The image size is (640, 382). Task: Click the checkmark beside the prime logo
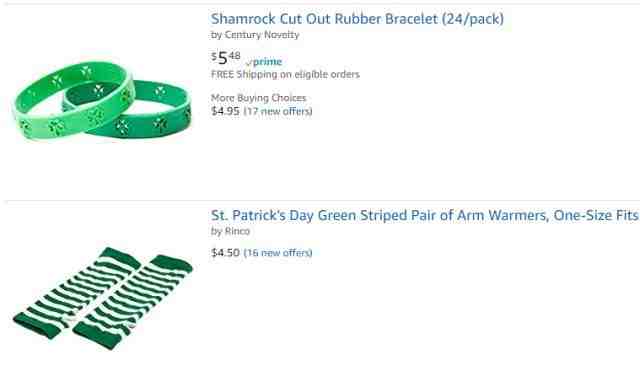tap(249, 62)
